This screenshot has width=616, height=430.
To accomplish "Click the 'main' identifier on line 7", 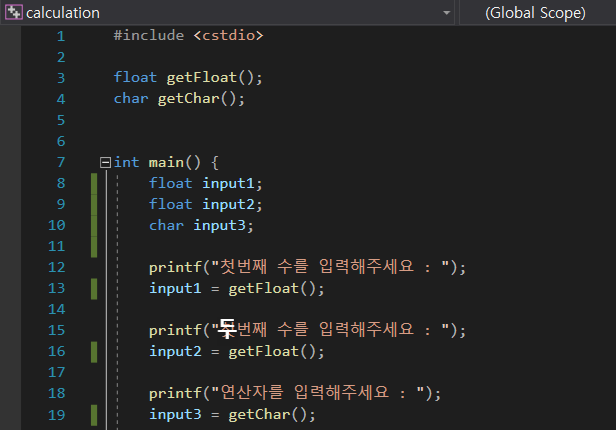I will [x=166, y=162].
